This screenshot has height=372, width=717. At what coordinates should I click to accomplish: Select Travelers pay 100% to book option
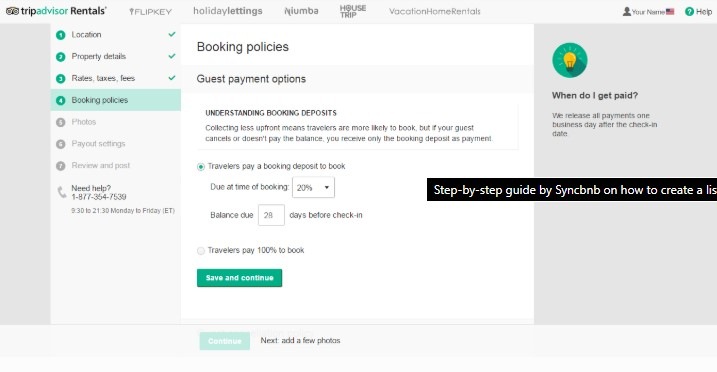201,251
